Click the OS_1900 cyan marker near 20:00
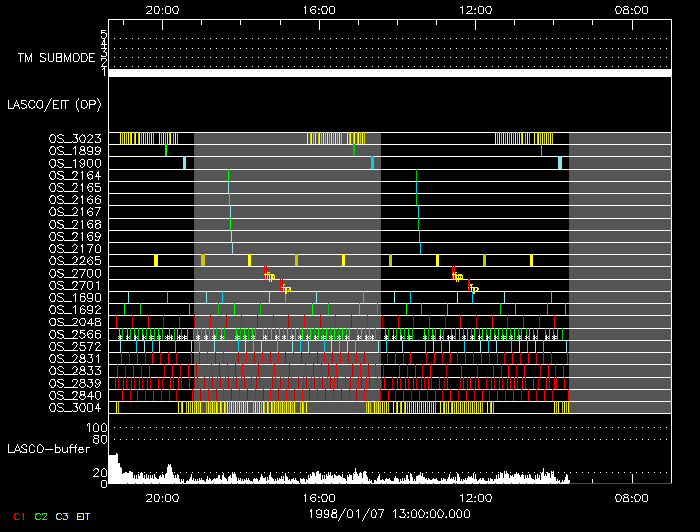700x532 pixels. 184,163
